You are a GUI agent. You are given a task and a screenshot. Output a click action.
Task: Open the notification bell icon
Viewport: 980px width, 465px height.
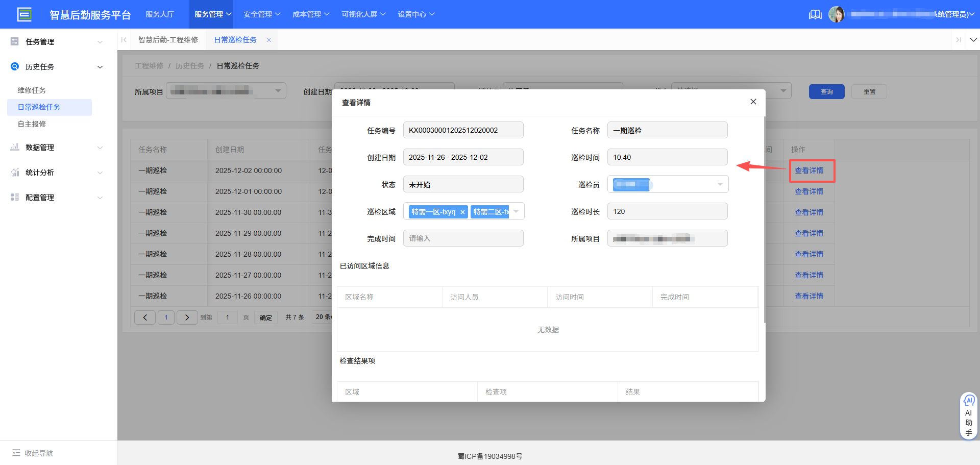coord(815,14)
